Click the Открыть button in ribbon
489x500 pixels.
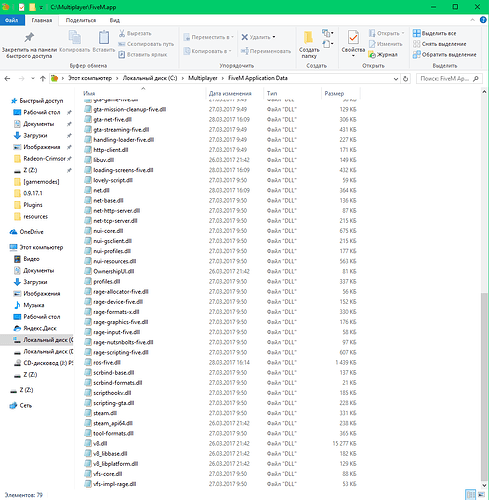(386, 33)
